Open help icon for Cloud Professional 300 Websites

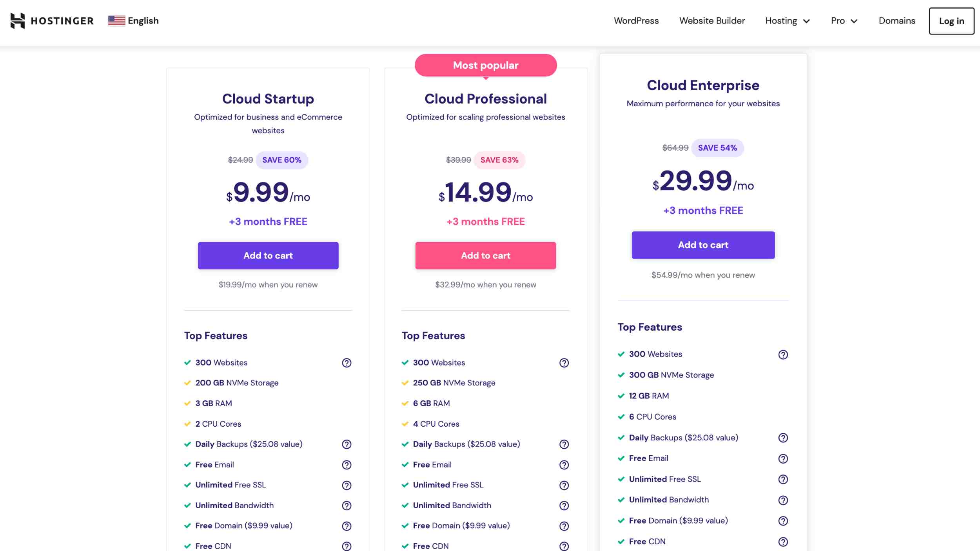point(564,363)
